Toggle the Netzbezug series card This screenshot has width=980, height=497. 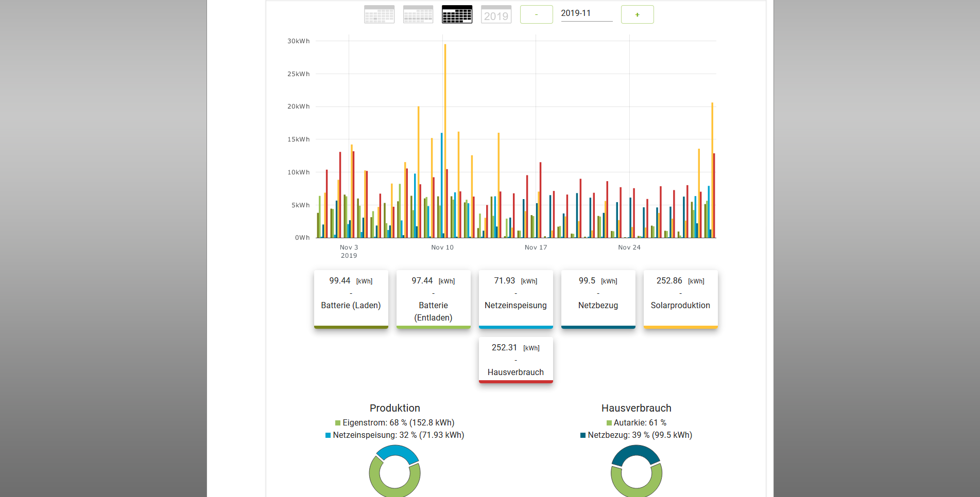(x=598, y=299)
